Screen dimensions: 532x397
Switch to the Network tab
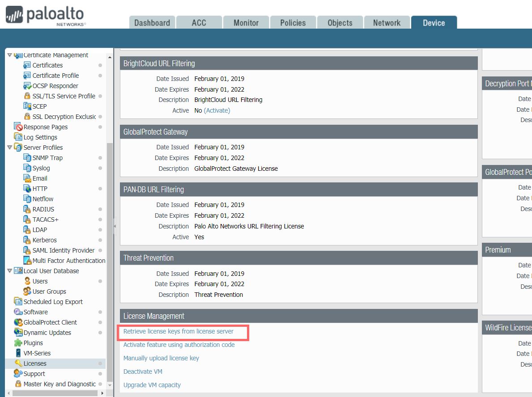[387, 22]
